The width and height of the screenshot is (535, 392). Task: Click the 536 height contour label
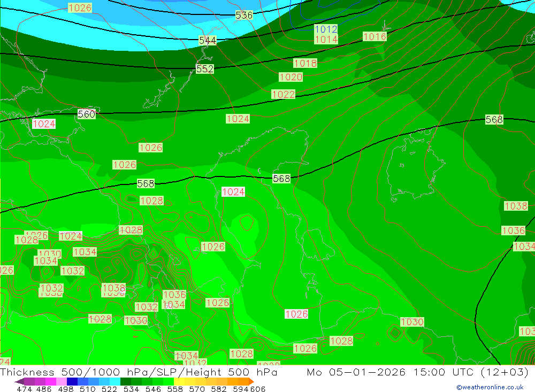coord(244,16)
